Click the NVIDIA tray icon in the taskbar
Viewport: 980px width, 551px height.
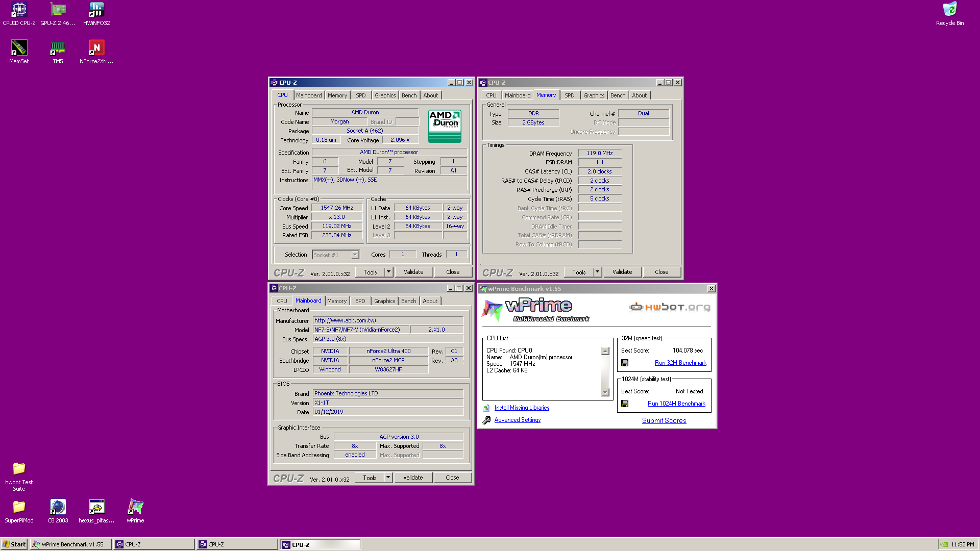pos(944,544)
